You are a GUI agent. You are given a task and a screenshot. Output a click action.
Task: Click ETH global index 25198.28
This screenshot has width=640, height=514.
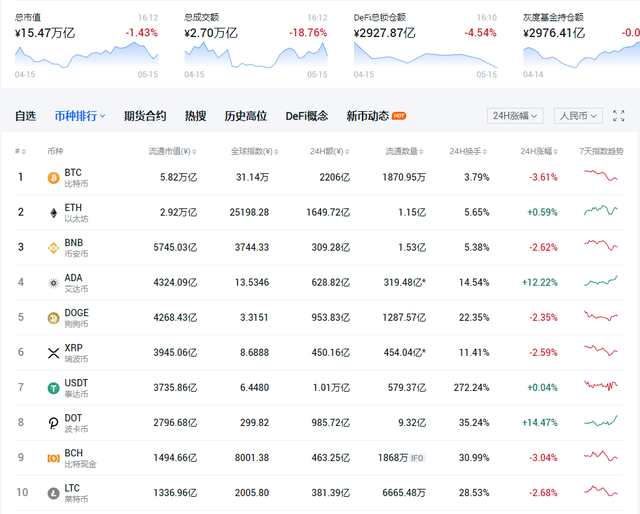[x=249, y=213]
